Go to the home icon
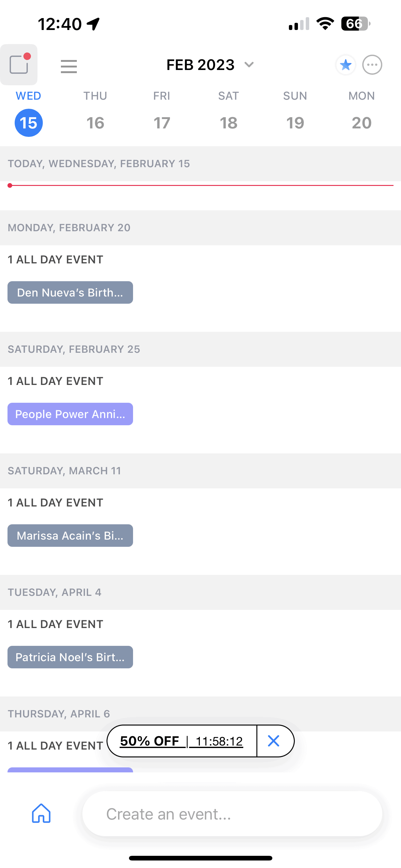This screenshot has height=868, width=401. coord(41,813)
